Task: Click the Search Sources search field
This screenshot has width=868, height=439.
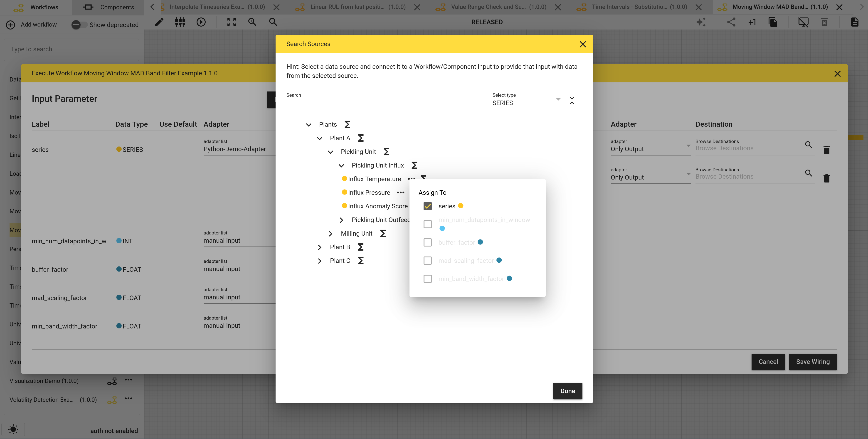Action: pyautogui.click(x=382, y=100)
